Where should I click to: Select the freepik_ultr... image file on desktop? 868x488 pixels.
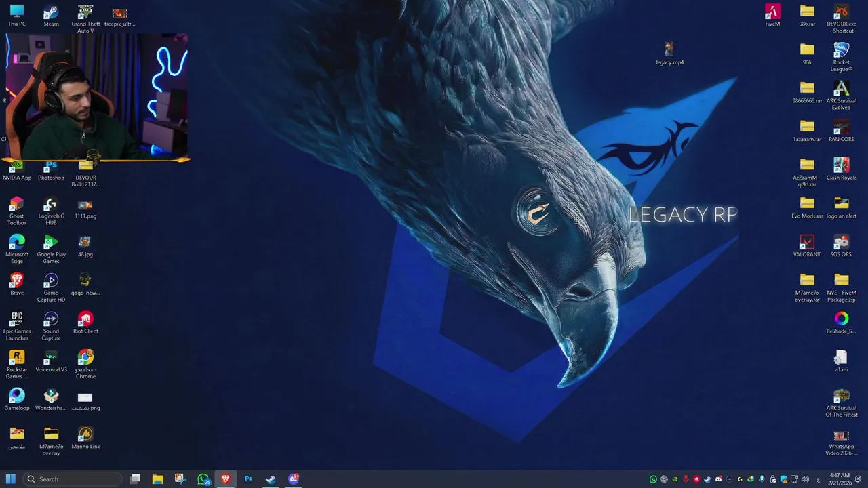pos(119,16)
